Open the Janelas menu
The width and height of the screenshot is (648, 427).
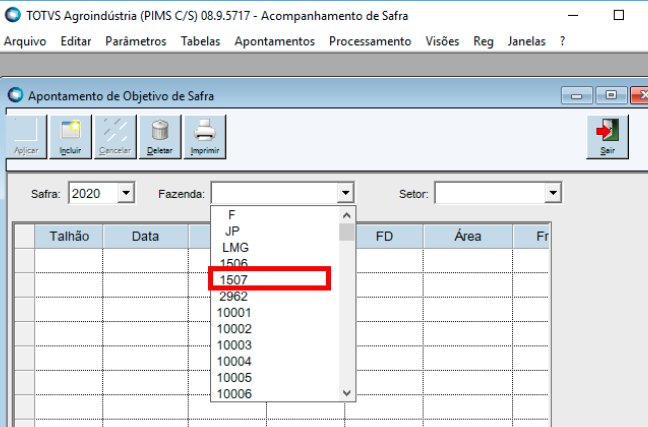[526, 41]
